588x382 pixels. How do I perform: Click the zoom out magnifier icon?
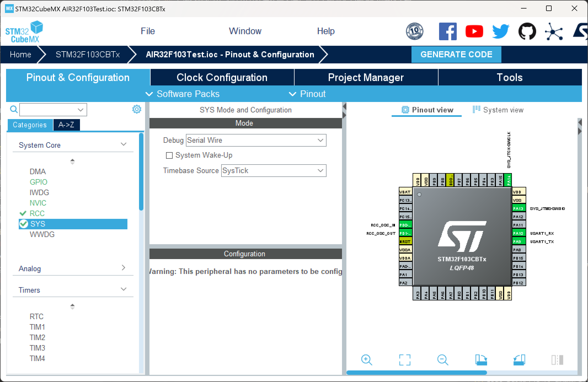(x=443, y=360)
